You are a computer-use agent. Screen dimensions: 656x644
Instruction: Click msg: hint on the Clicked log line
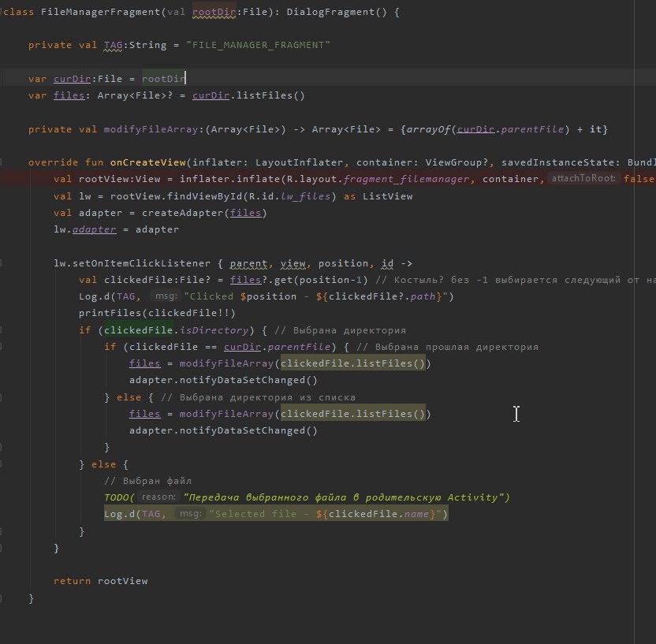[166, 296]
